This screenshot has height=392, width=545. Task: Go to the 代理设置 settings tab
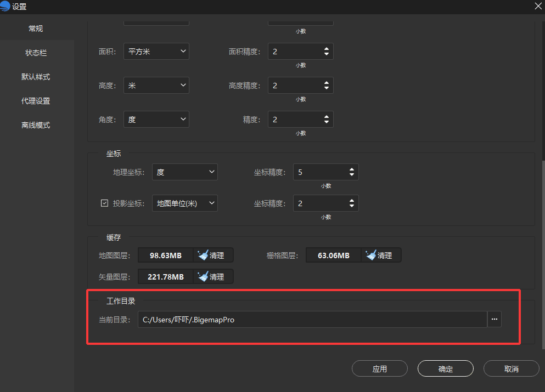[x=36, y=101]
